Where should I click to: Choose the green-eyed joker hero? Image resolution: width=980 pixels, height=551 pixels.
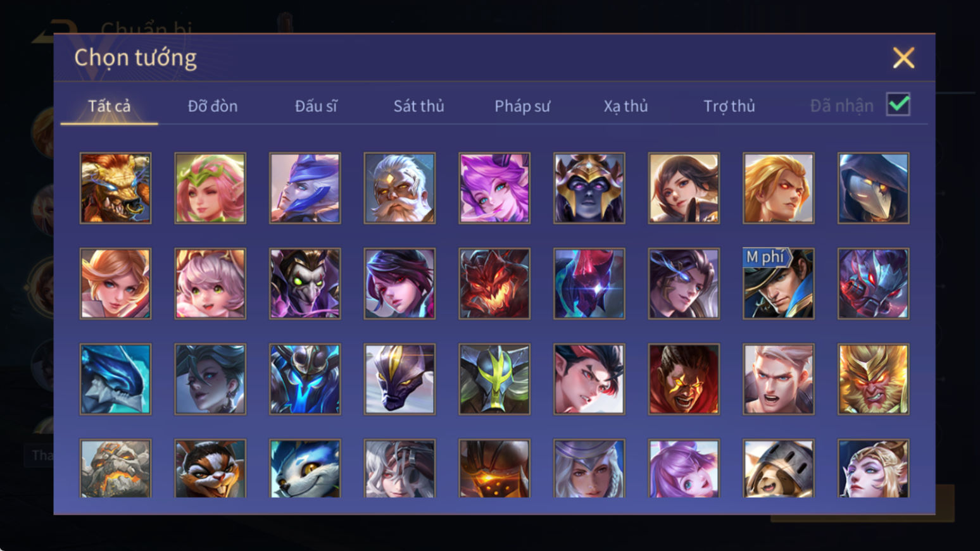[305, 283]
